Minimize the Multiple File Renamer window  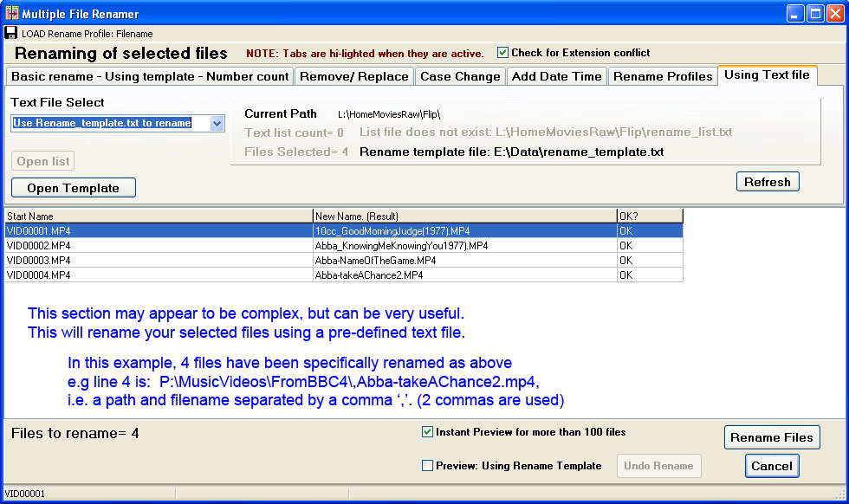[x=795, y=14]
